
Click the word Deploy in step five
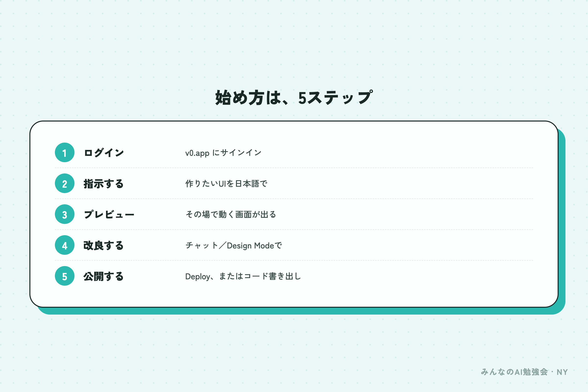(x=197, y=277)
